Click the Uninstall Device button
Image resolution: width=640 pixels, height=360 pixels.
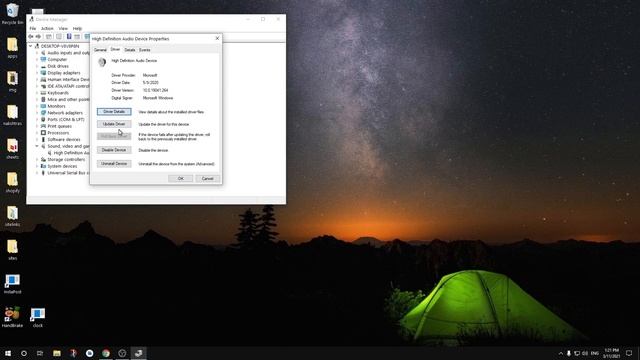pyautogui.click(x=114, y=163)
